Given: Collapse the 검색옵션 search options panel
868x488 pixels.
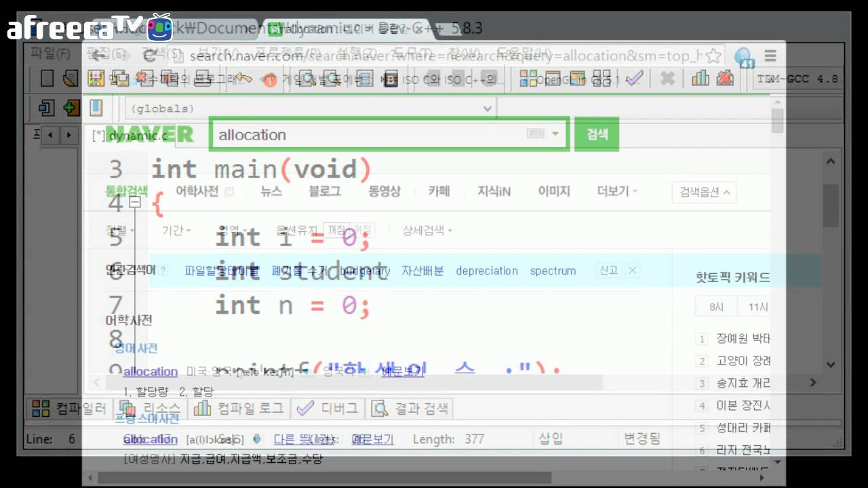Looking at the screenshot, I should coord(705,192).
